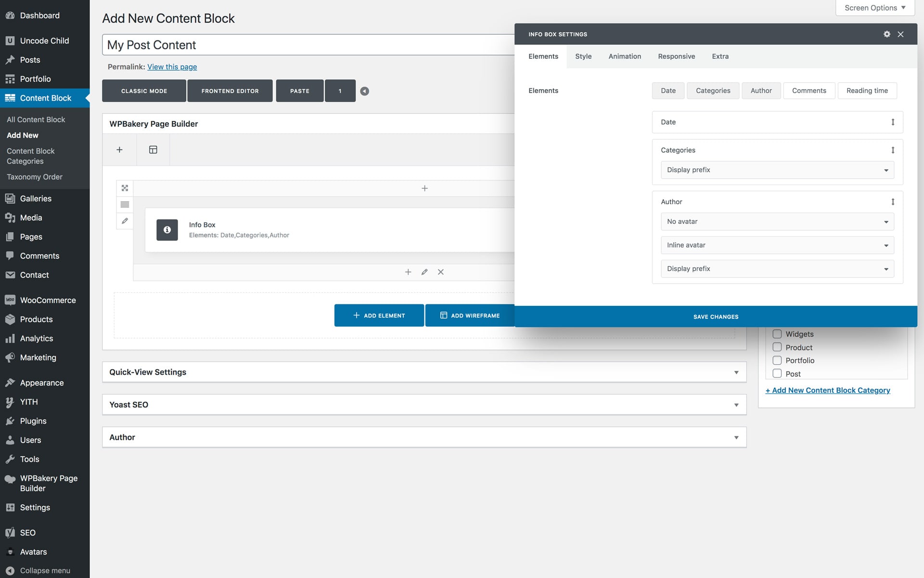924x578 pixels.
Task: Click the Info Box element info icon
Action: (x=167, y=230)
